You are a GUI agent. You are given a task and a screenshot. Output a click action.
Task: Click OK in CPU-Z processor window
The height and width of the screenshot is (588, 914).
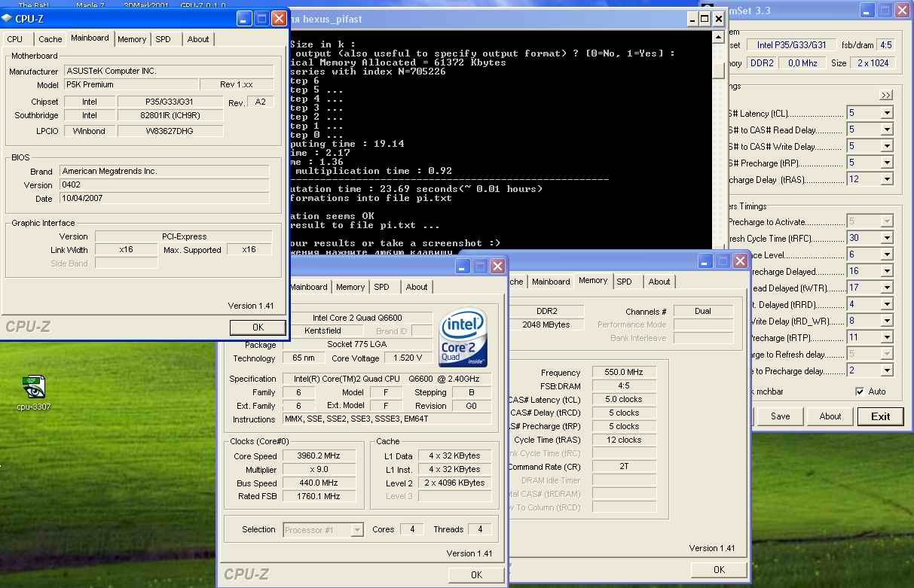point(476,574)
